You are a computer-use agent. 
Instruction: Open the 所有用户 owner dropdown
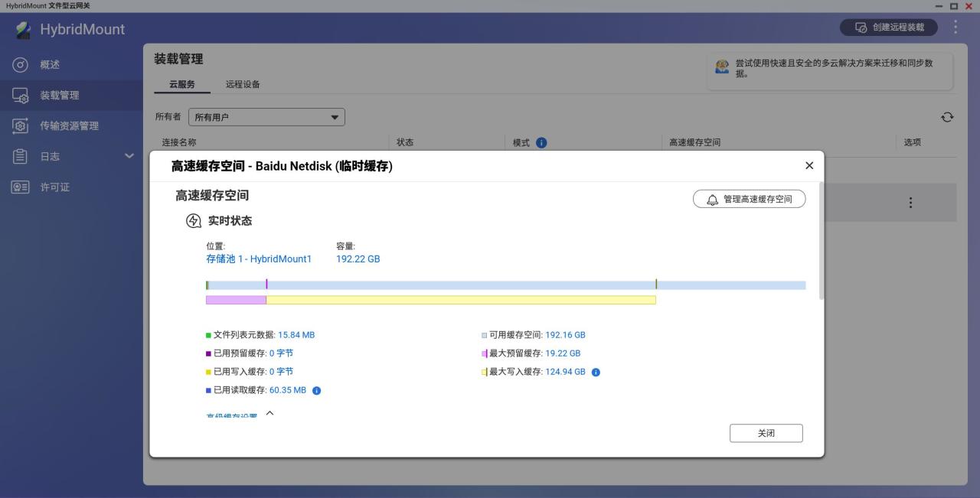point(266,117)
